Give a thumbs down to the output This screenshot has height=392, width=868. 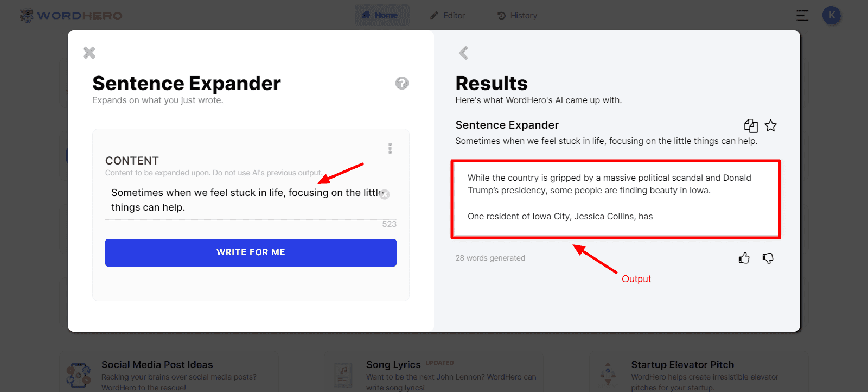[768, 258]
